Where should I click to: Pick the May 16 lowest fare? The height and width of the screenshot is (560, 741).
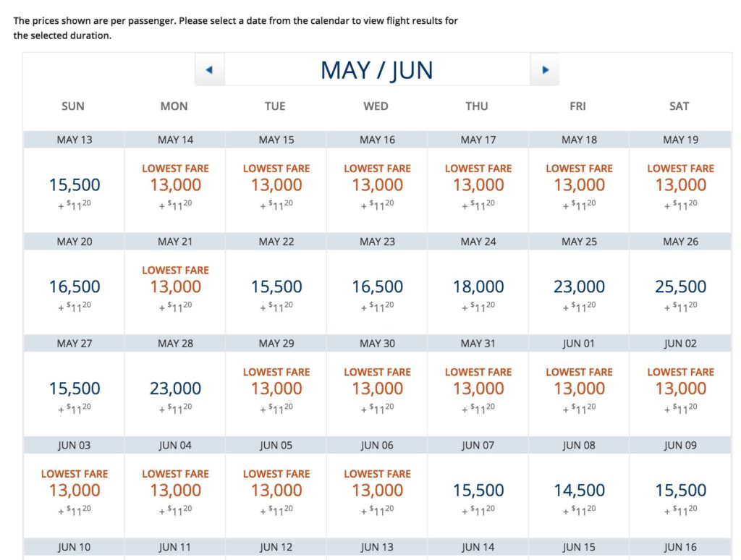coord(377,185)
